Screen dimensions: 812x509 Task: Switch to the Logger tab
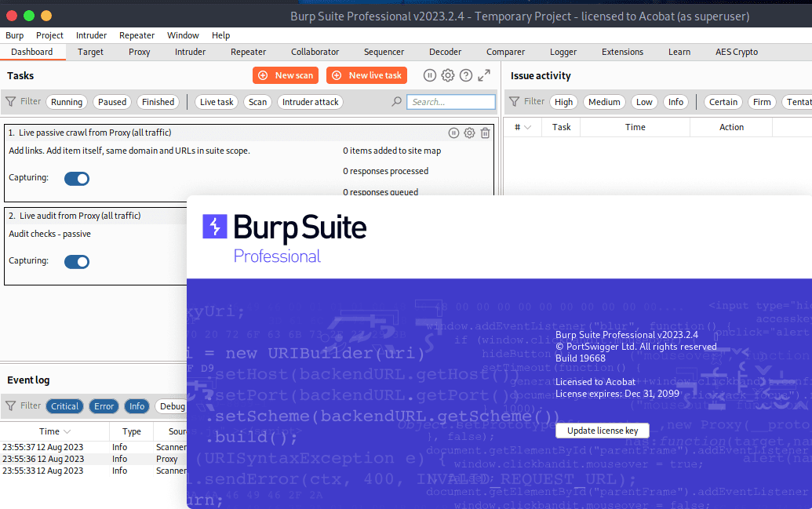point(563,52)
